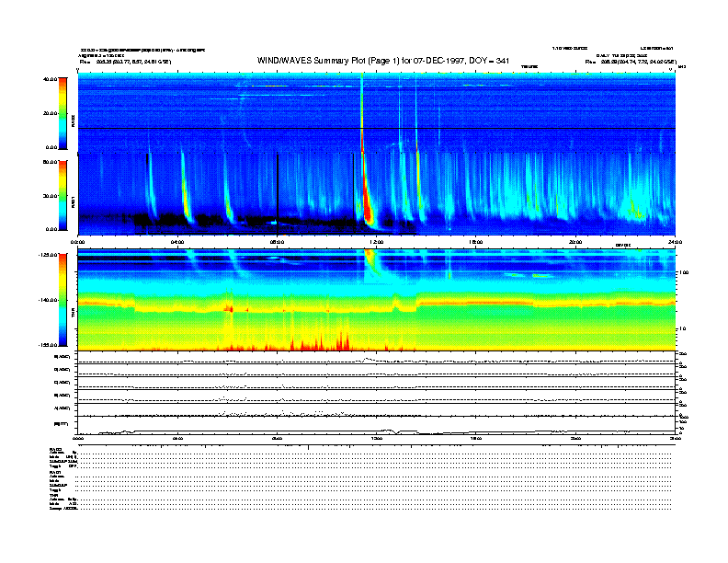Click the 100 frequency label beside TNR panel
The height and width of the screenshot is (563, 728).
[x=684, y=272]
